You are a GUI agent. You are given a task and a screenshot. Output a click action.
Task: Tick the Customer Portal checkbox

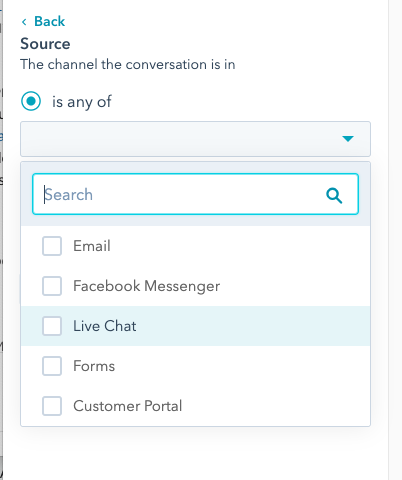[52, 406]
